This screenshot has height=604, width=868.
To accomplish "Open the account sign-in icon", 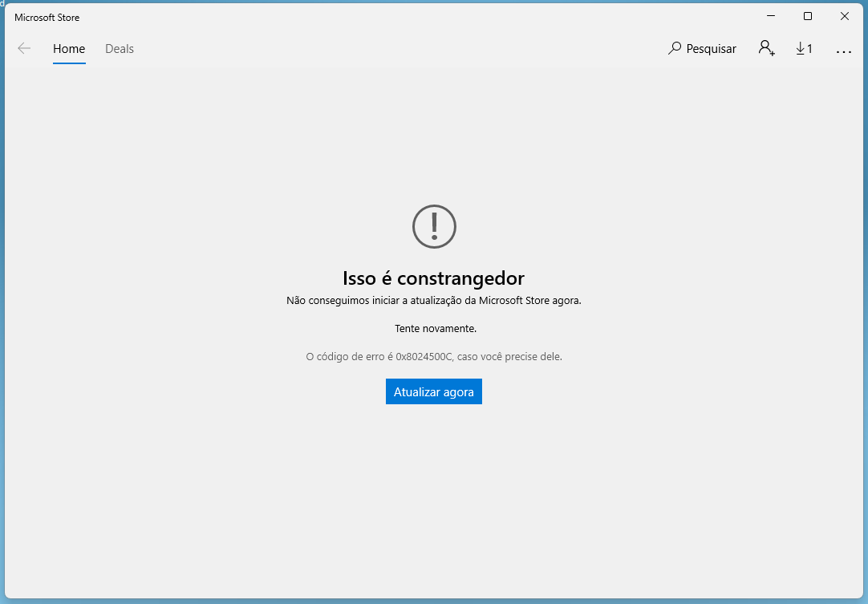I will coord(767,48).
